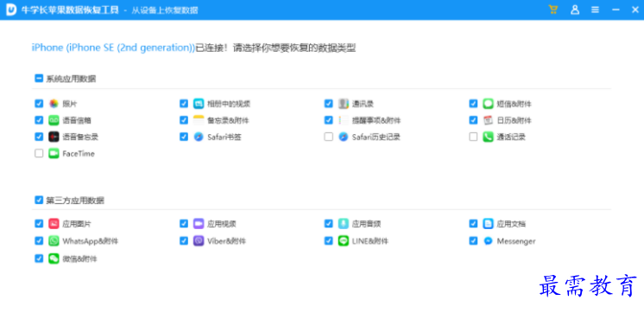Enable the 通话记录 checkbox
Image resolution: width=644 pixels, height=313 pixels.
[474, 137]
